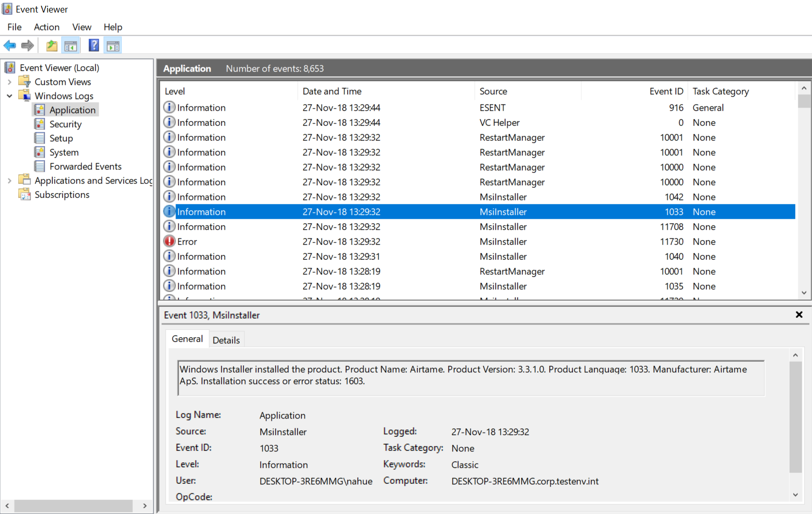
Task: Click the blue Help toolbar icon
Action: coord(94,45)
